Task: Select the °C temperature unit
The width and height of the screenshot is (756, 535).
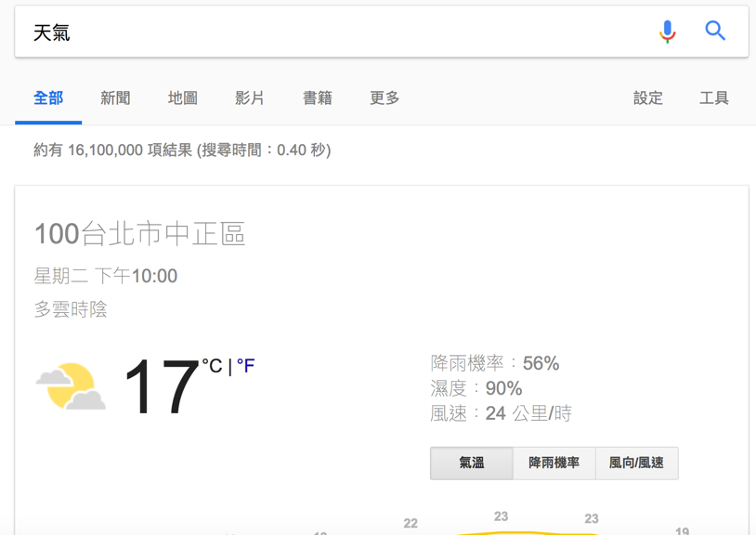Action: (x=213, y=366)
